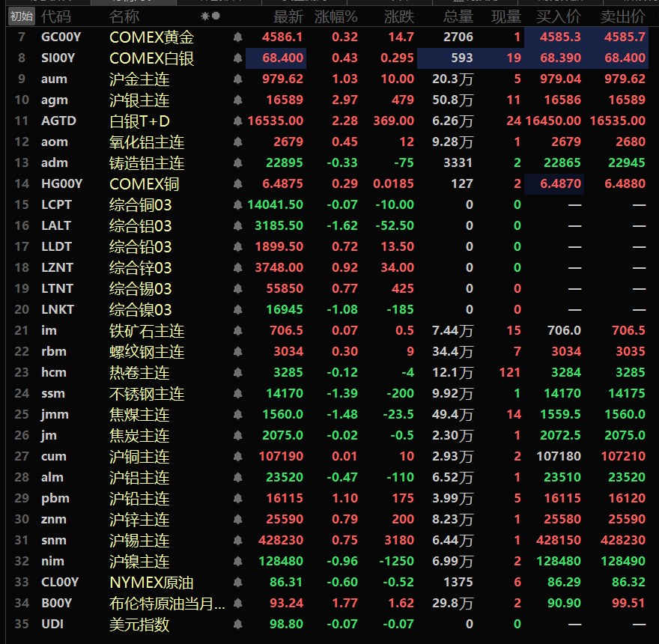Viewport: 659px width, 644px height.
Task: Click the bell icon for 铁矿石主连
Action: point(238,331)
